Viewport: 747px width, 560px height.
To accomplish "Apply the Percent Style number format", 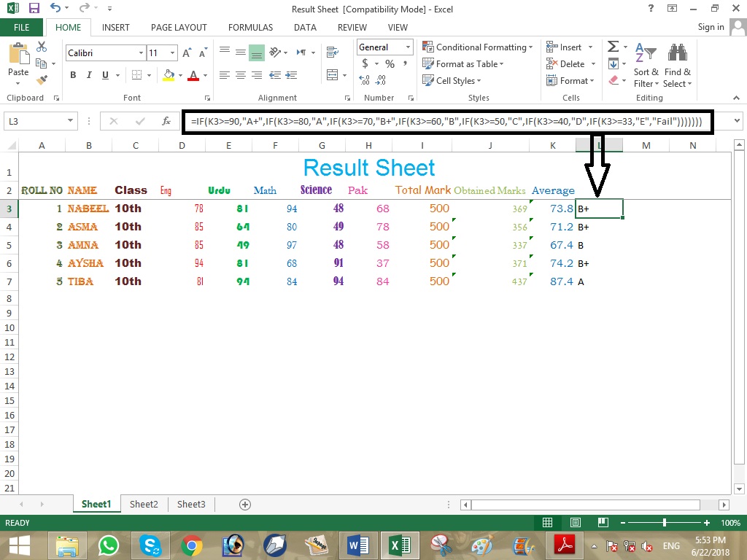I will [x=390, y=63].
